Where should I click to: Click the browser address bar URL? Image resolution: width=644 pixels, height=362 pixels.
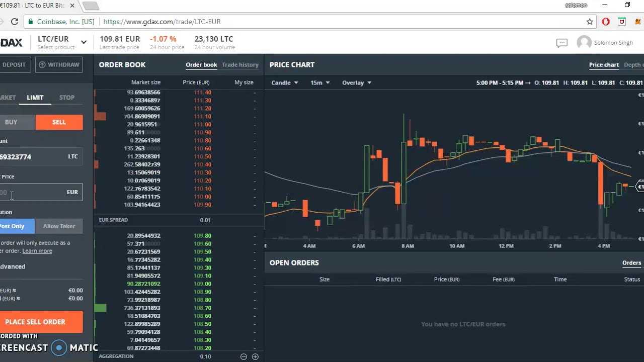tap(162, 22)
